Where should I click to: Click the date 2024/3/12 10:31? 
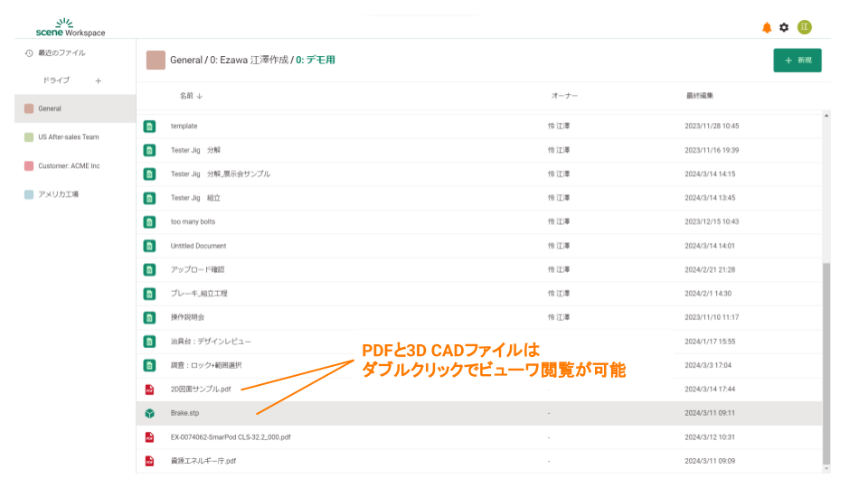click(x=710, y=437)
